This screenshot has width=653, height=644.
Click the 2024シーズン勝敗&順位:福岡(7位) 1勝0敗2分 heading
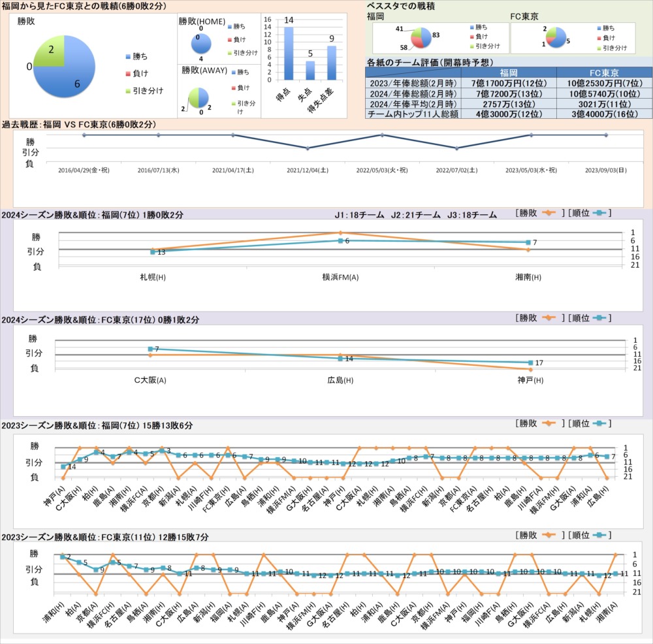(92, 215)
